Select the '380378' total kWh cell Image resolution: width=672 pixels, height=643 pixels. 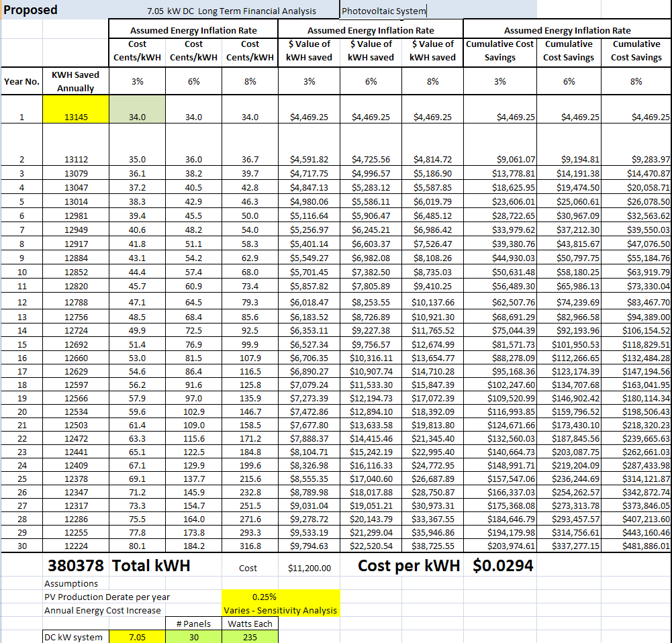(75, 565)
